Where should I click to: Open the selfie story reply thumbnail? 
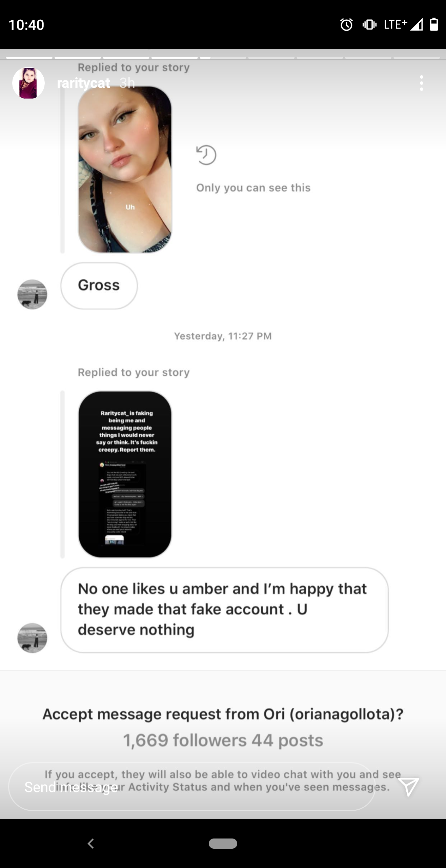125,170
